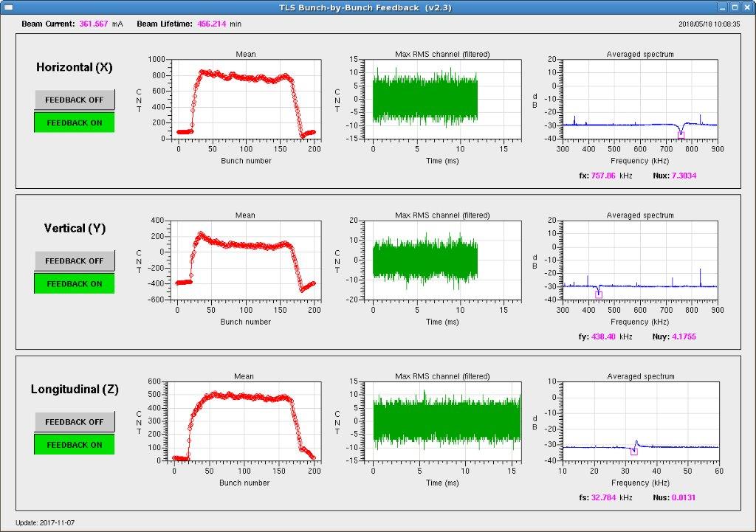Click the Beam Current value readout
The image size is (756, 532).
coord(94,24)
